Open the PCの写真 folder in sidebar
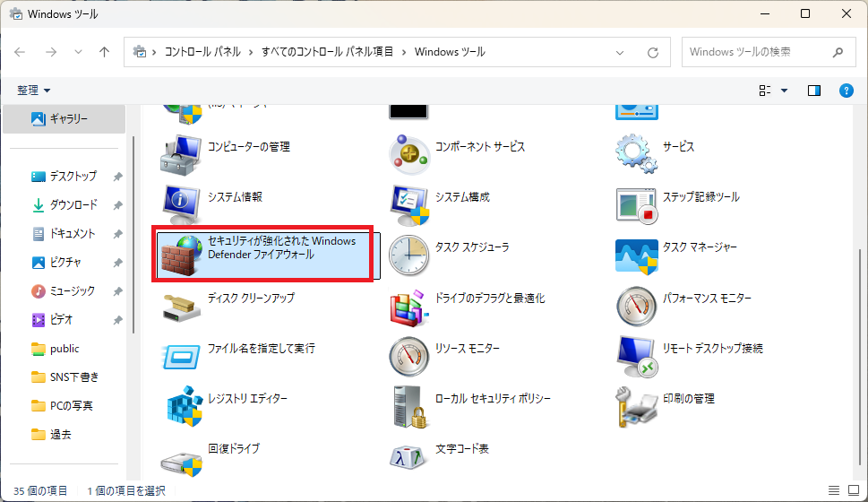Viewport: 868px width, 502px height. [x=62, y=405]
